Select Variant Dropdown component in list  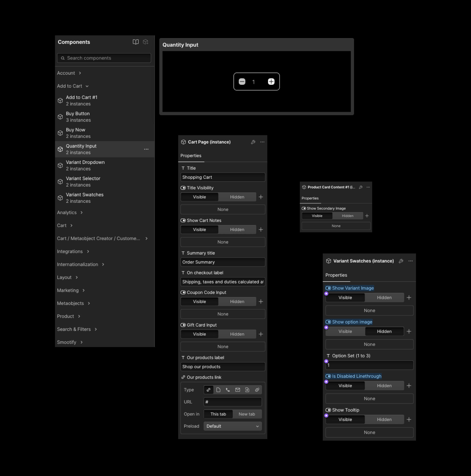[x=85, y=165]
